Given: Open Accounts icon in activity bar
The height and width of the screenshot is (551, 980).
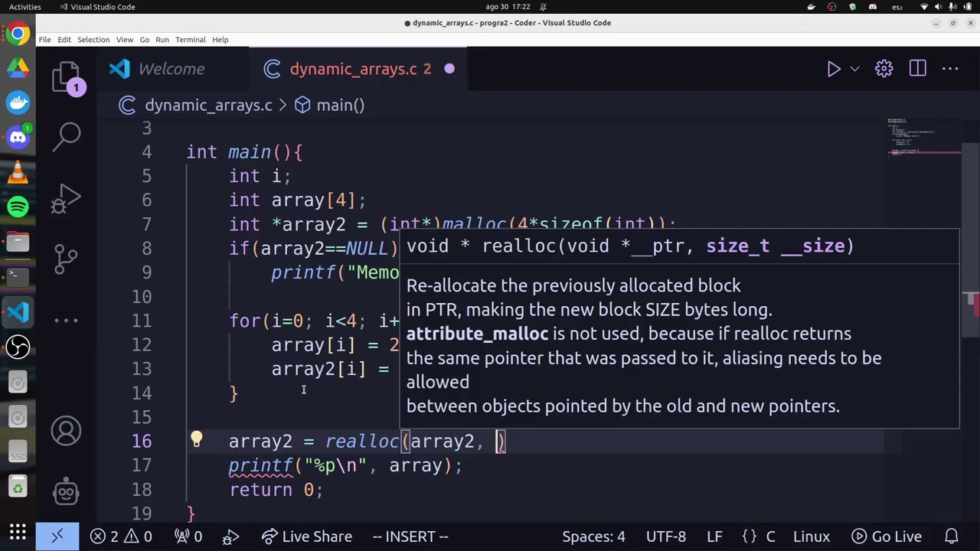Looking at the screenshot, I should pos(67,431).
